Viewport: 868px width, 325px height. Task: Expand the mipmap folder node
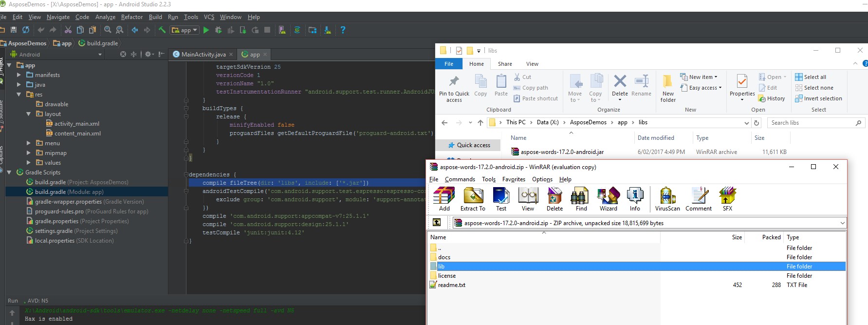pyautogui.click(x=29, y=153)
